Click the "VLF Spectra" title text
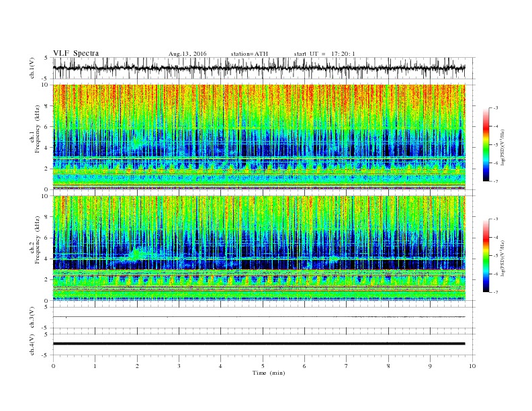This screenshot has height=411, width=532. pyautogui.click(x=76, y=53)
